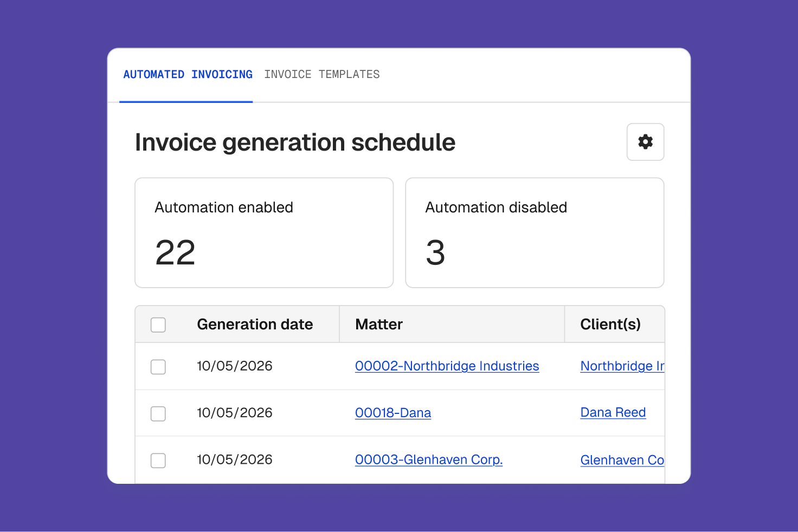Click the disabled count 3
The width and height of the screenshot is (798, 532).
coord(435,253)
